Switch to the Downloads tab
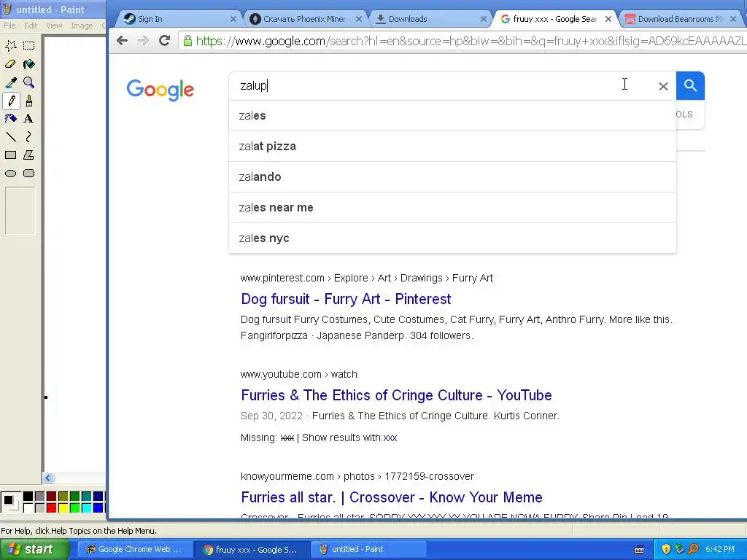Screen dimensions: 747x560 click(x=429, y=19)
